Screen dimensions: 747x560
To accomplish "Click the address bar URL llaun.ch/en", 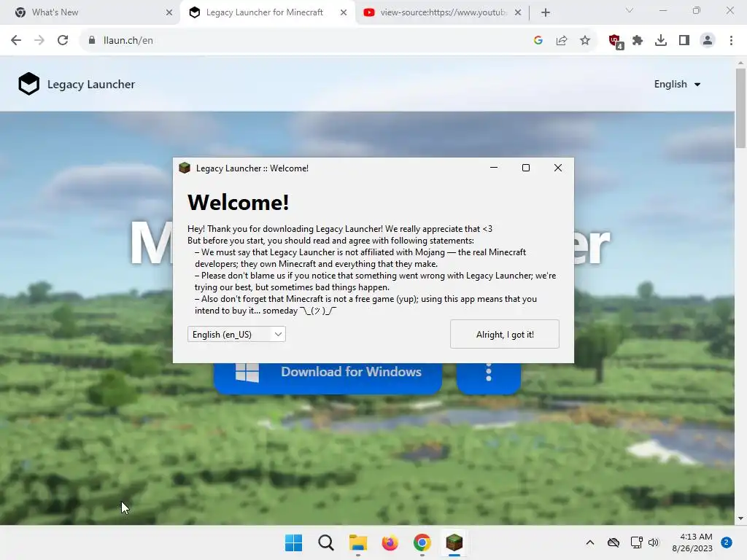I will tap(128, 41).
